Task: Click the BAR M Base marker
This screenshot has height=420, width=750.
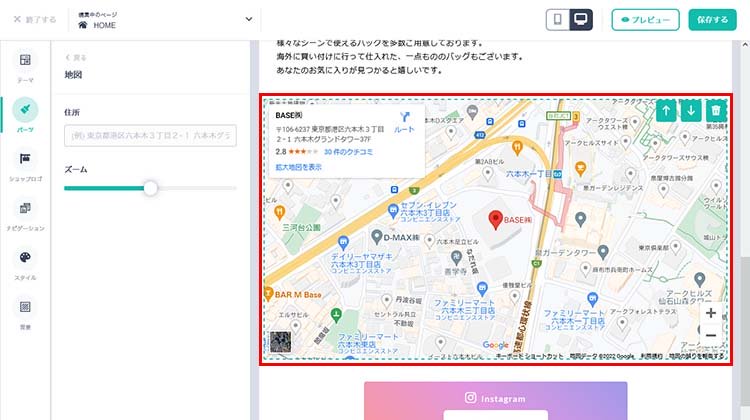Action: 268,293
